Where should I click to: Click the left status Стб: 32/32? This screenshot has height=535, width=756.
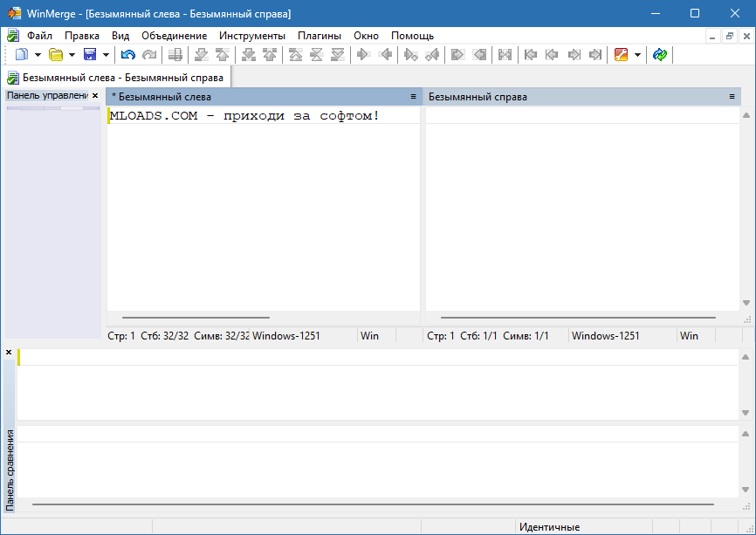pos(164,335)
